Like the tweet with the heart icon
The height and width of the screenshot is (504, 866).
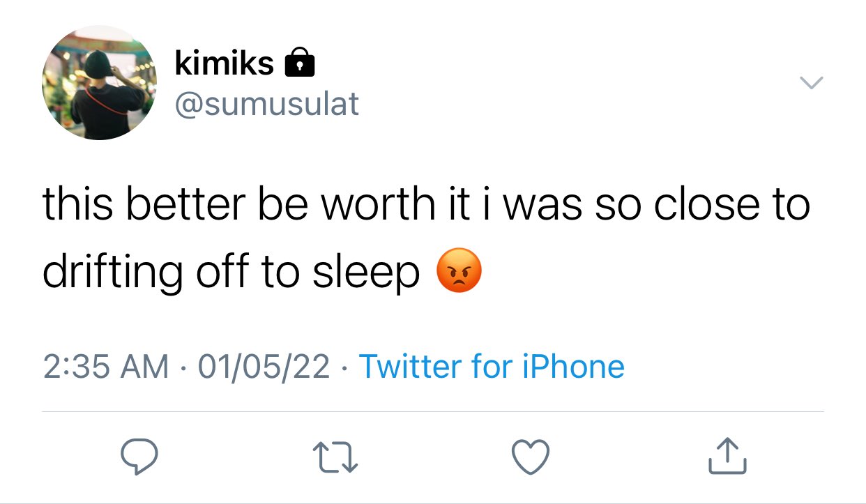[x=531, y=457]
